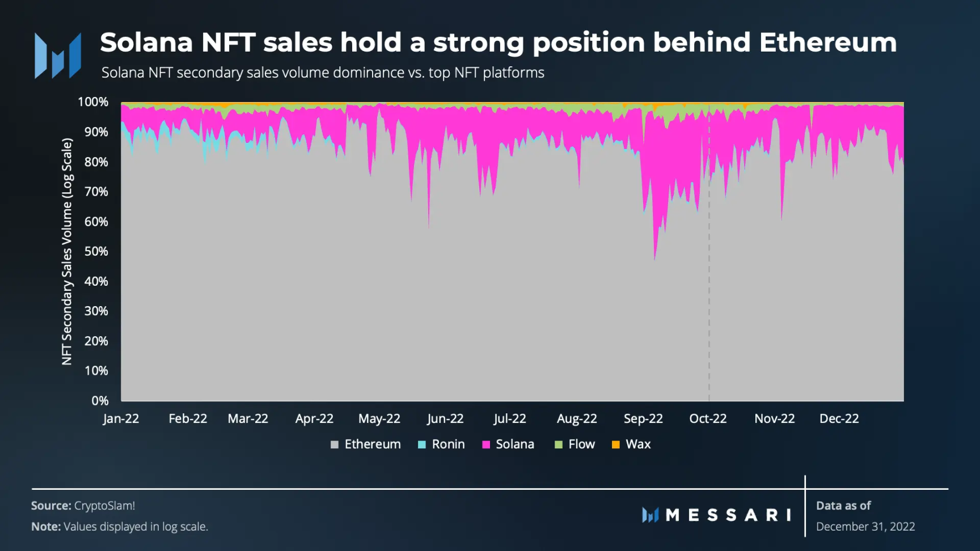Select the Solana magenta legend swatch
980x551 pixels.
point(486,445)
